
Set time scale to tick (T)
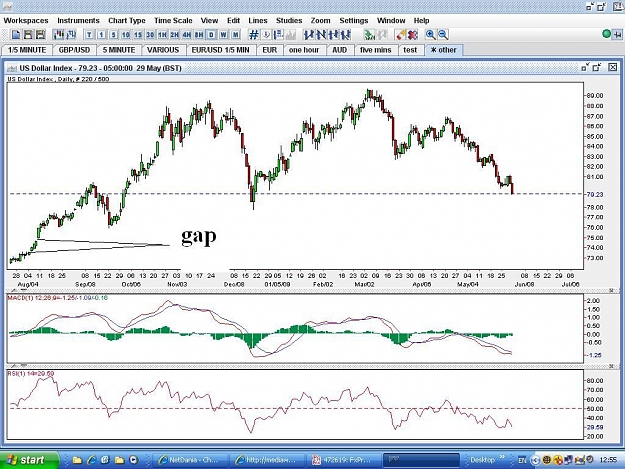coord(89,35)
